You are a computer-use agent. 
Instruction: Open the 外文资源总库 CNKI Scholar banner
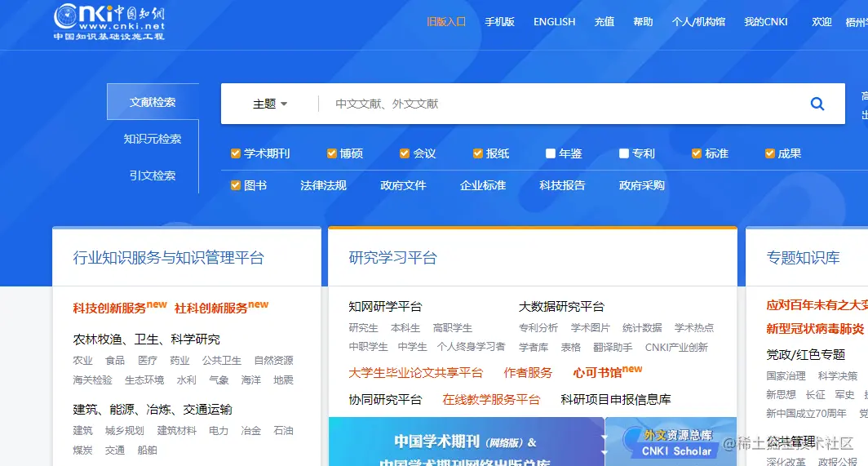coord(671,442)
